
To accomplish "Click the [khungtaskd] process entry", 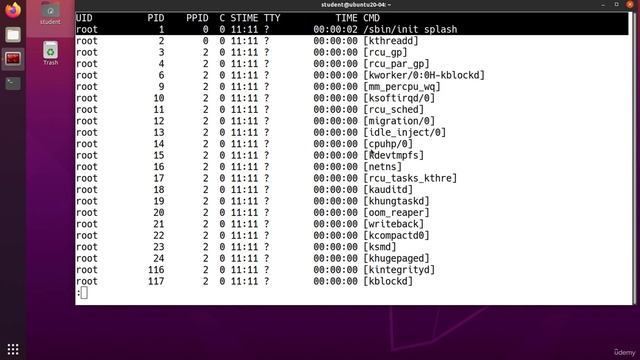I will 396,201.
